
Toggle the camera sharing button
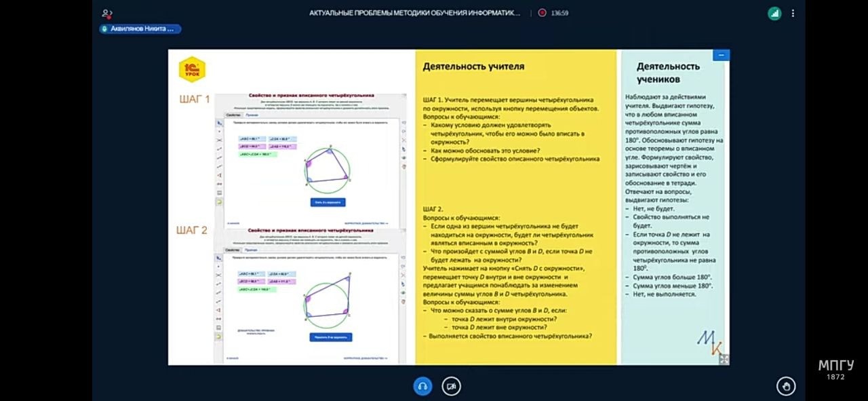tap(450, 385)
